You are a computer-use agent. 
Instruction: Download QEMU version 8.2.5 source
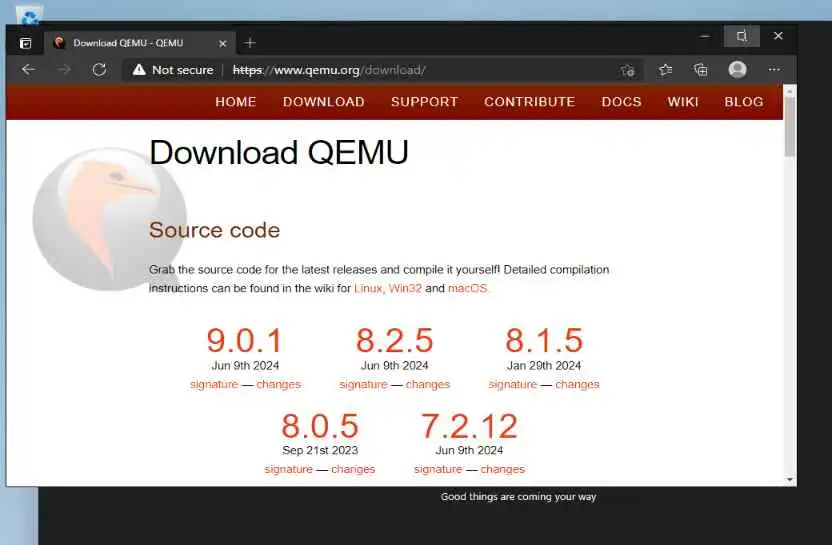pos(395,340)
